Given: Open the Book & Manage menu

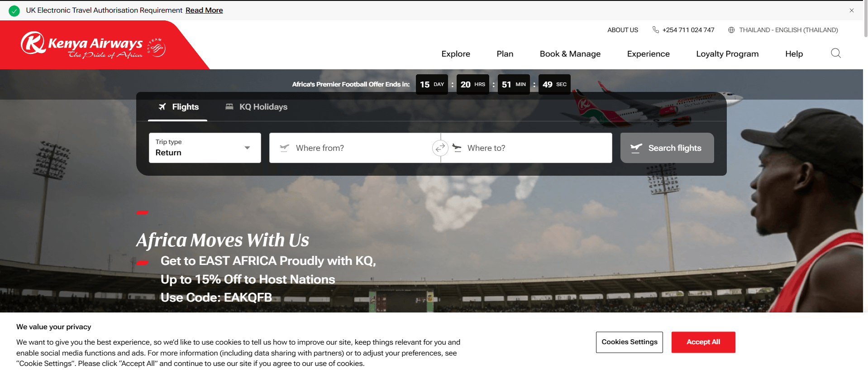Looking at the screenshot, I should pos(570,54).
